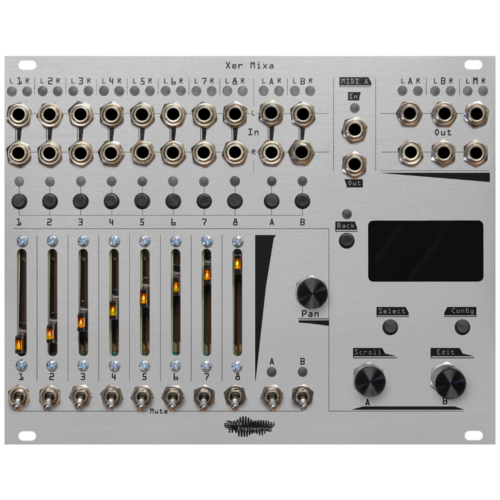Push the channel B select button

click(302, 201)
